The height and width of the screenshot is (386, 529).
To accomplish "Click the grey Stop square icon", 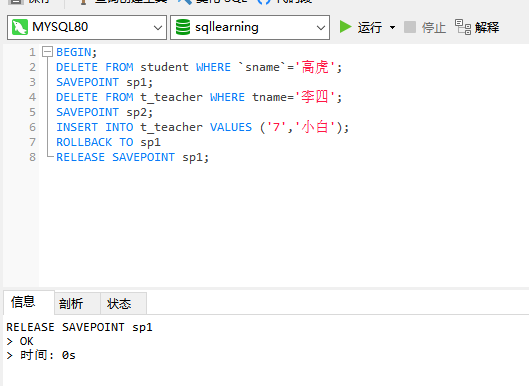I will [410, 27].
